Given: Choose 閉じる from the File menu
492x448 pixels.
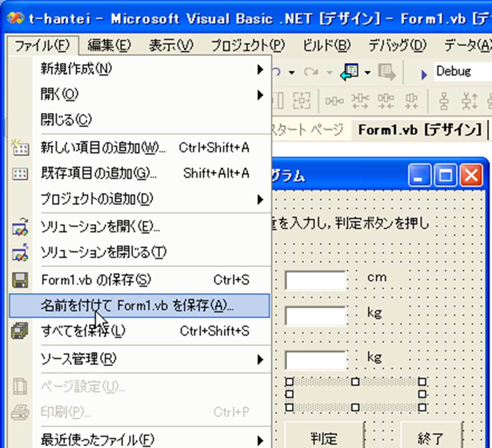Looking at the screenshot, I should click(x=66, y=119).
